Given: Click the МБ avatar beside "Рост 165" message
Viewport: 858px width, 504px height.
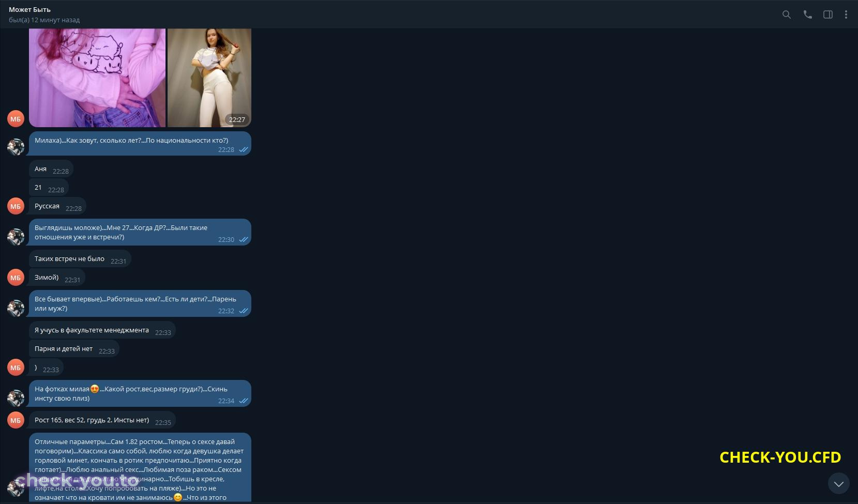Looking at the screenshot, I should [16, 420].
